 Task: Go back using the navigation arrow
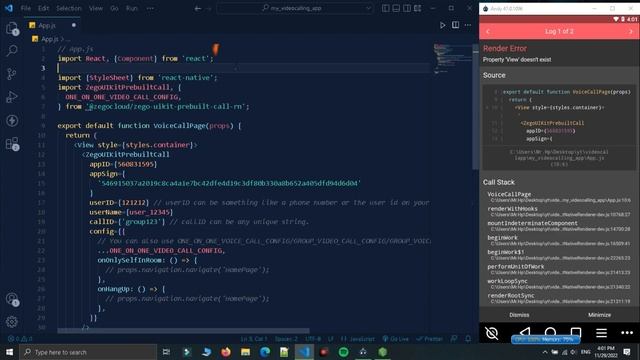tap(198, 8)
